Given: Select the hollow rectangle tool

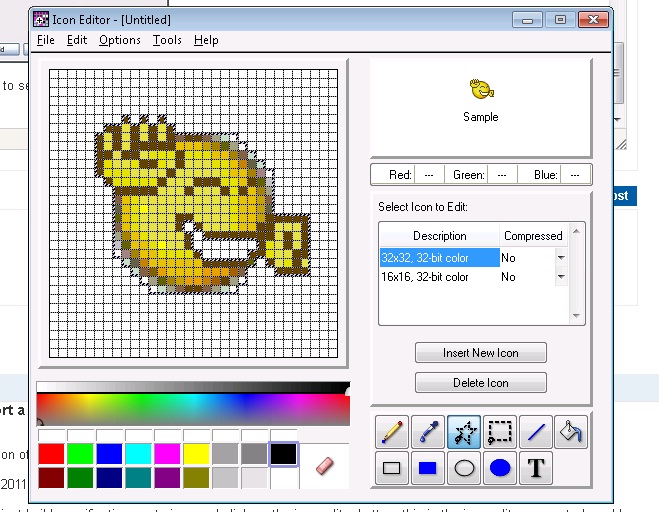Looking at the screenshot, I should tap(392, 468).
